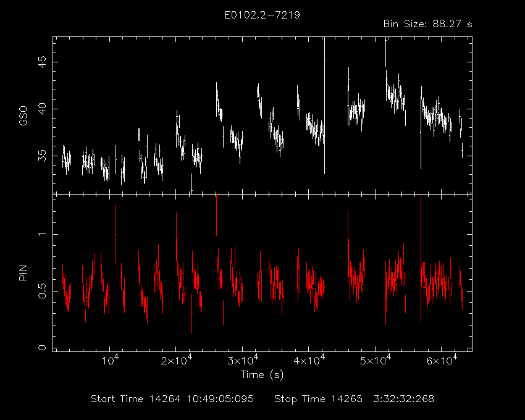The image size is (525, 420).
Task: Click the Time (s) axis label
Action: (x=262, y=374)
